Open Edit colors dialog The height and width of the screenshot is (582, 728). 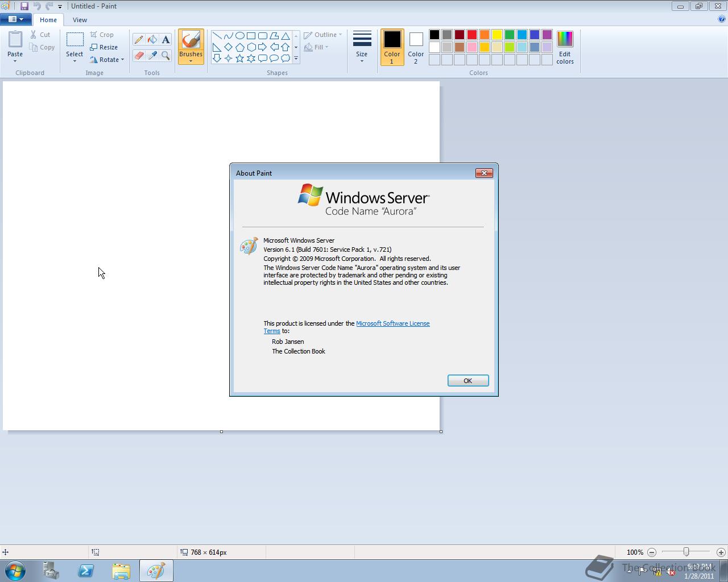(x=565, y=47)
